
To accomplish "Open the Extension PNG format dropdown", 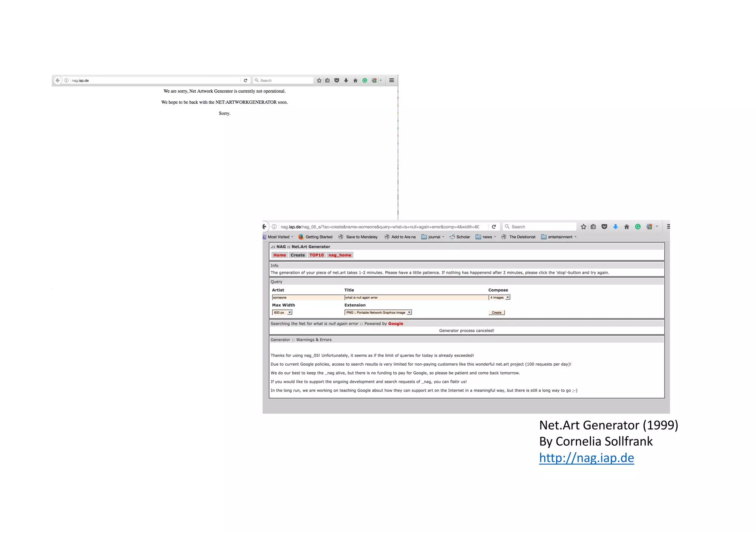I will coord(378,313).
